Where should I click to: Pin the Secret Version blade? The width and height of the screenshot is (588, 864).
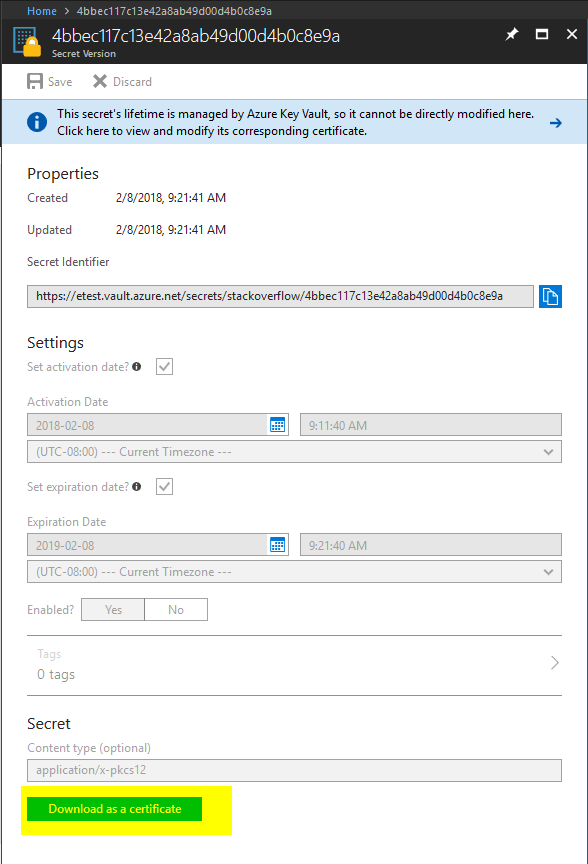point(512,33)
